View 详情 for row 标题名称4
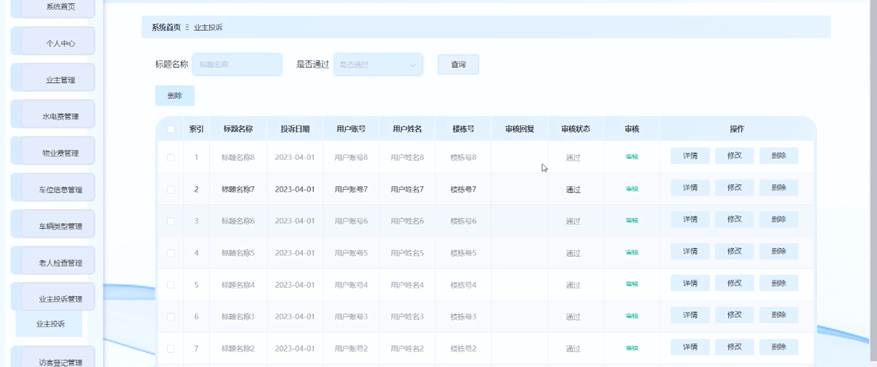The image size is (877, 367). coord(690,284)
